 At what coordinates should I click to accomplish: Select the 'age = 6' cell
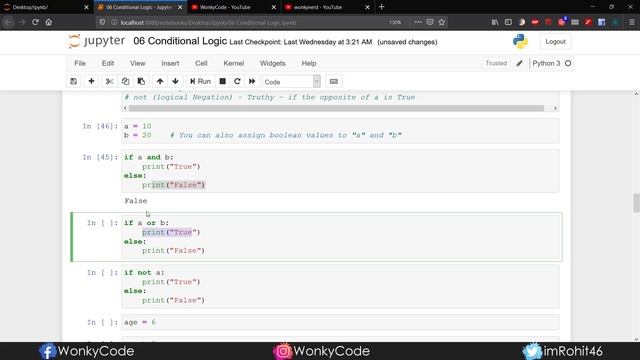[x=340, y=322]
